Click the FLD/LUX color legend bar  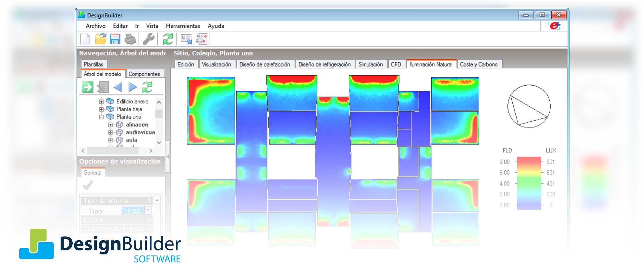[529, 183]
